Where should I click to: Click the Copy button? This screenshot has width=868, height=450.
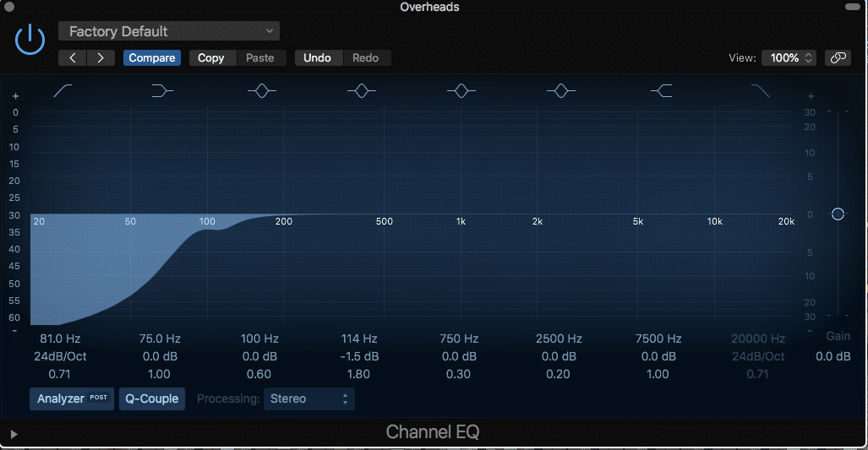point(213,58)
